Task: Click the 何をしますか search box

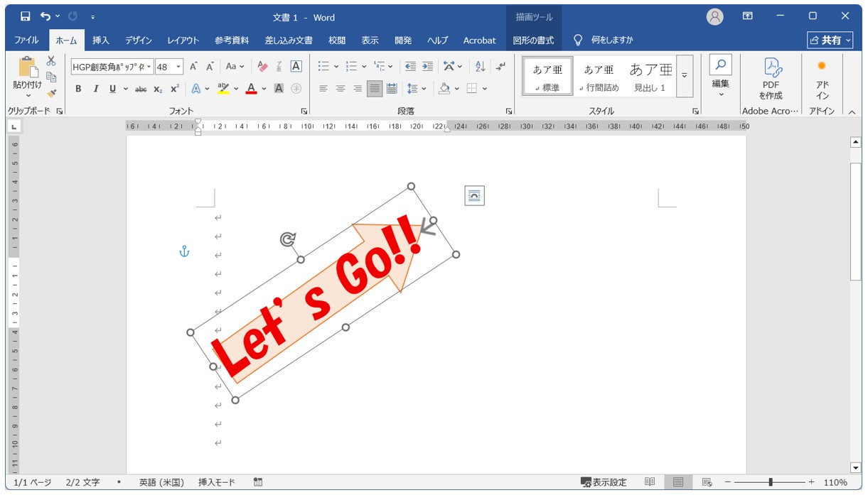Action: (611, 40)
